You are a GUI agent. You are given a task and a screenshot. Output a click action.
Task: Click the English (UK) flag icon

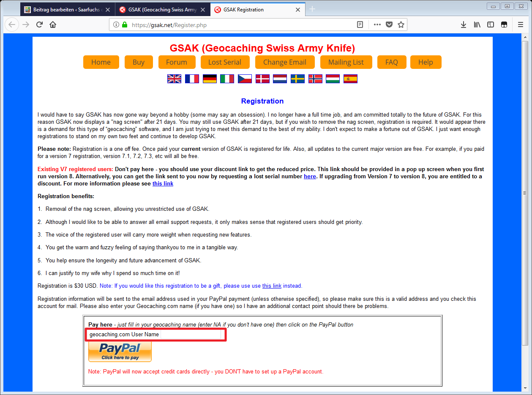pos(174,79)
